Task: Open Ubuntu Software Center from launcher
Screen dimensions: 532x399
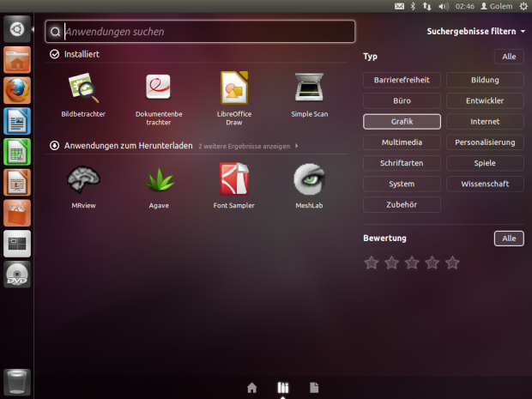Action: tap(17, 213)
